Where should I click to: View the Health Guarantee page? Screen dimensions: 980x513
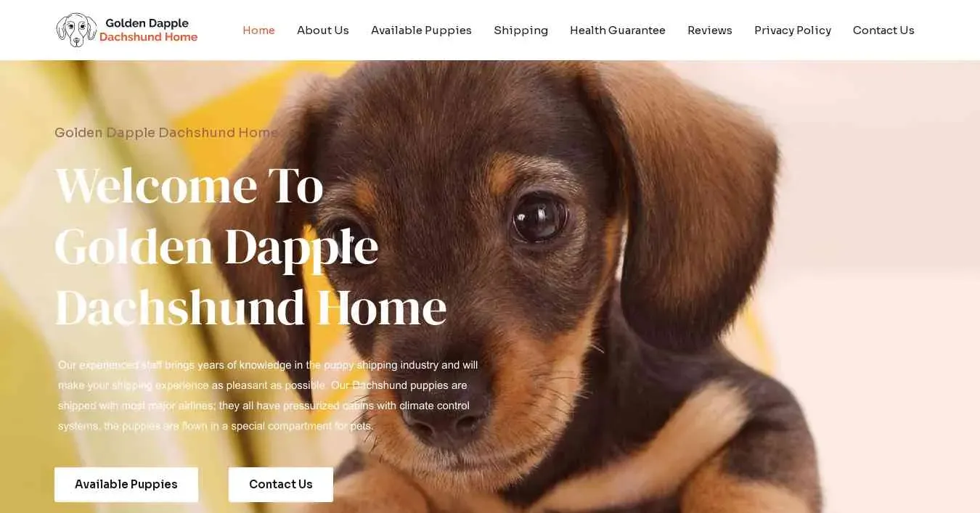618,30
